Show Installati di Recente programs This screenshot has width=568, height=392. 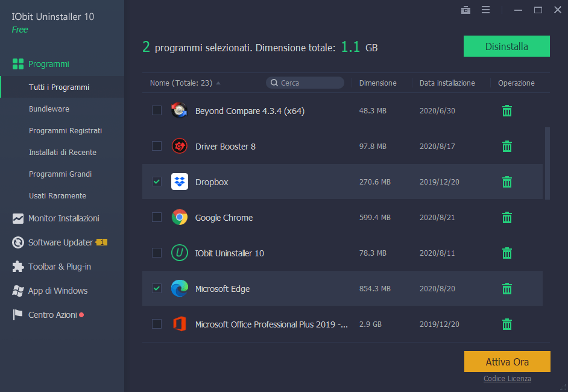click(62, 152)
